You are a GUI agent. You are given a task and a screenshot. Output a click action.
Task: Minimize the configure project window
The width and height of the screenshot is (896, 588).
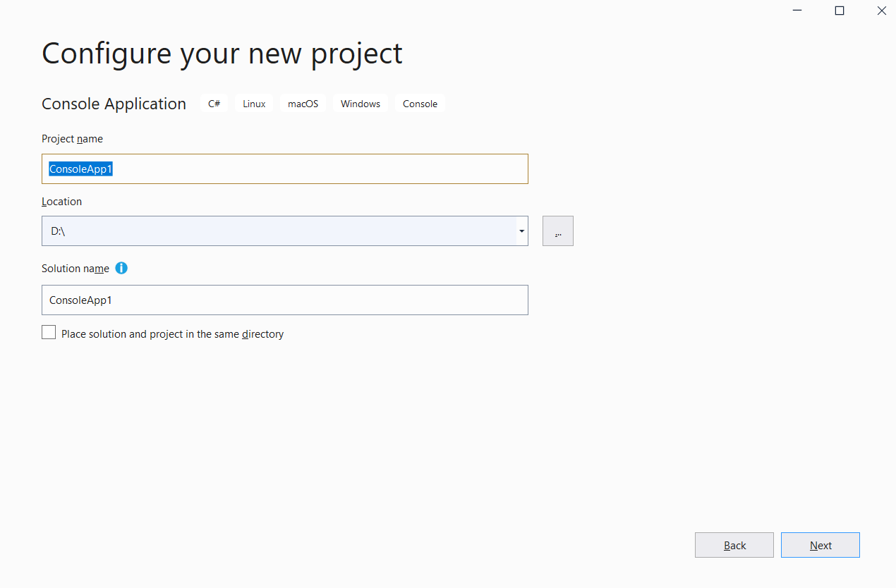797,11
